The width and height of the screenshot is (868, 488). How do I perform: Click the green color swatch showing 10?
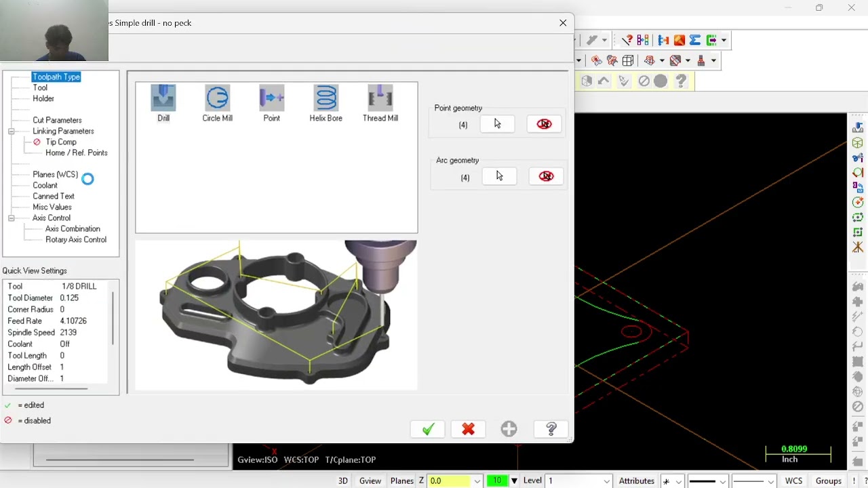pos(497,481)
